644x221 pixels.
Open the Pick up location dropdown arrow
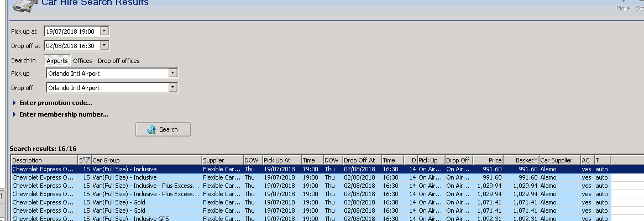point(173,73)
